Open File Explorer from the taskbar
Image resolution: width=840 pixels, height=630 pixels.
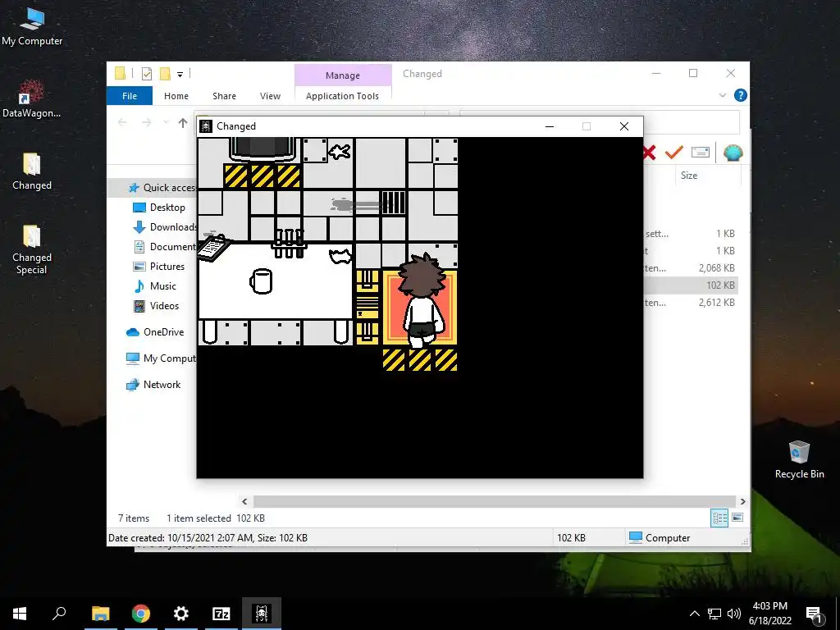click(100, 614)
